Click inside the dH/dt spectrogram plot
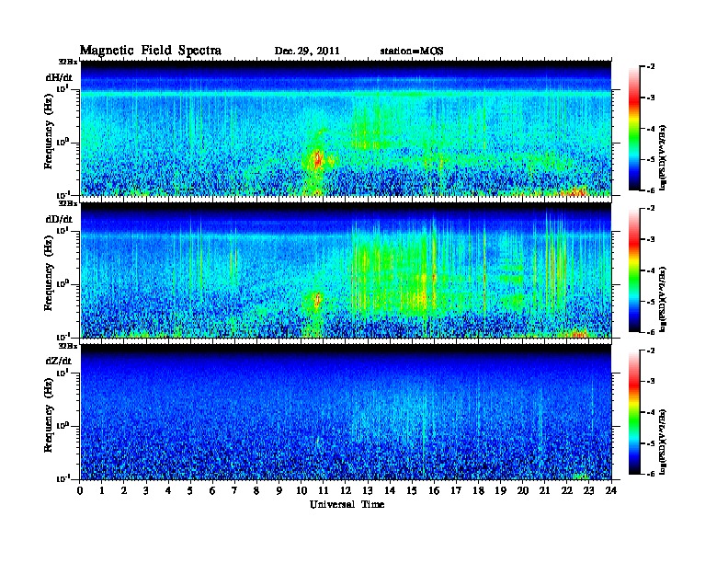The width and height of the screenshot is (728, 563). point(346,128)
